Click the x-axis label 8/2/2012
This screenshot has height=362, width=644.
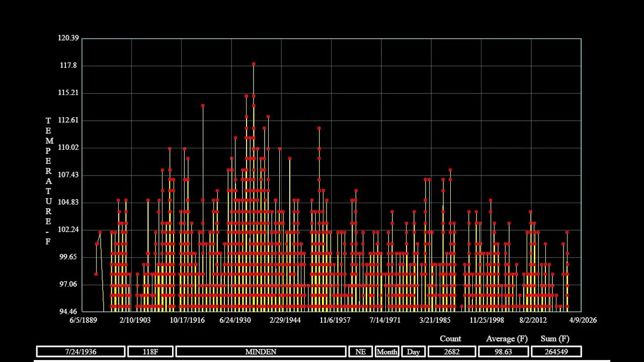533,320
